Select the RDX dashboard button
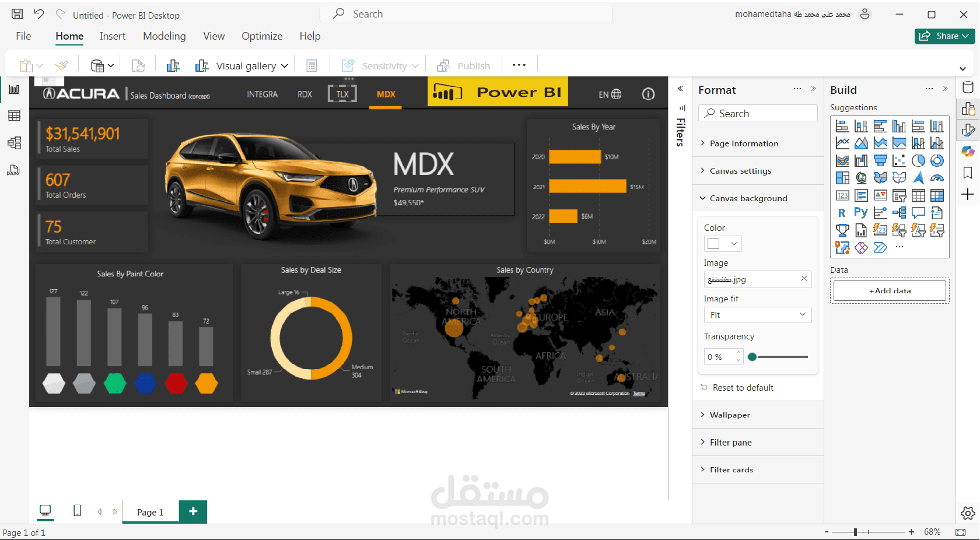This screenshot has height=540, width=980. [304, 94]
